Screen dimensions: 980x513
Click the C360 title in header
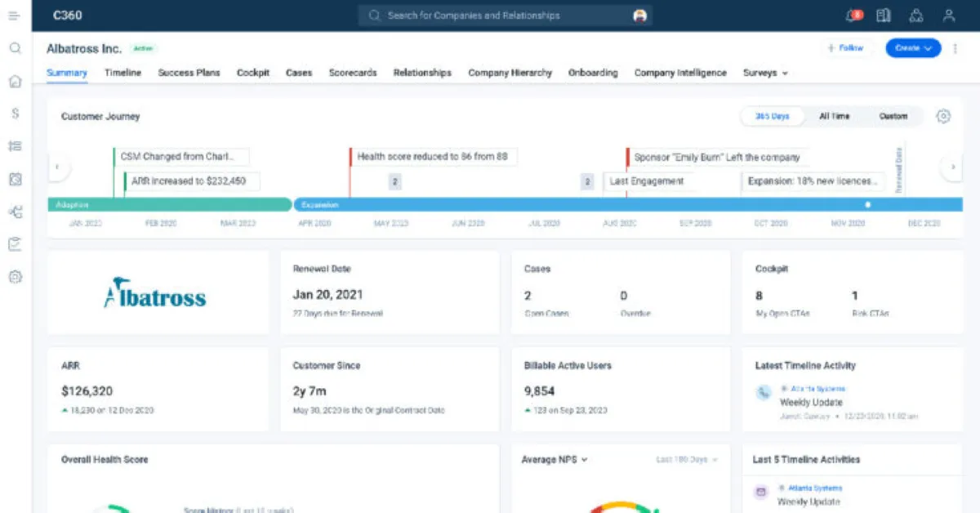(67, 16)
